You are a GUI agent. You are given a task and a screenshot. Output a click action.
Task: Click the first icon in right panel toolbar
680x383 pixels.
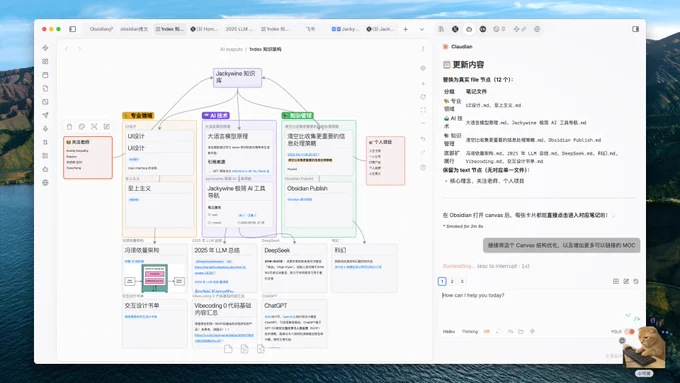[441, 29]
